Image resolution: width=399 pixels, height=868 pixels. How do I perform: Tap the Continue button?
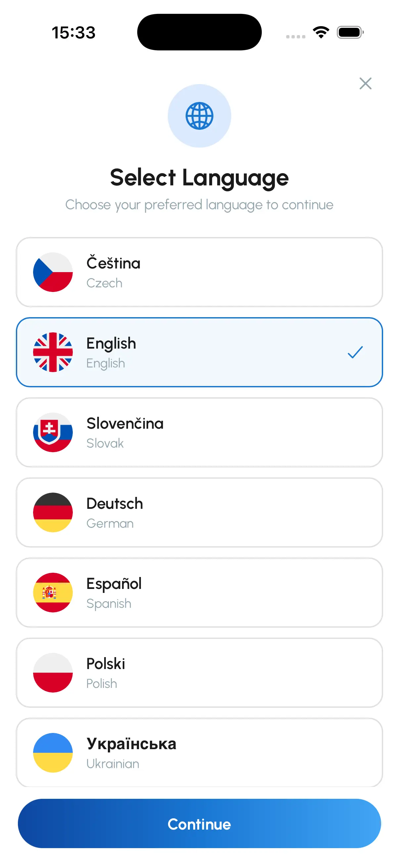pos(199,824)
